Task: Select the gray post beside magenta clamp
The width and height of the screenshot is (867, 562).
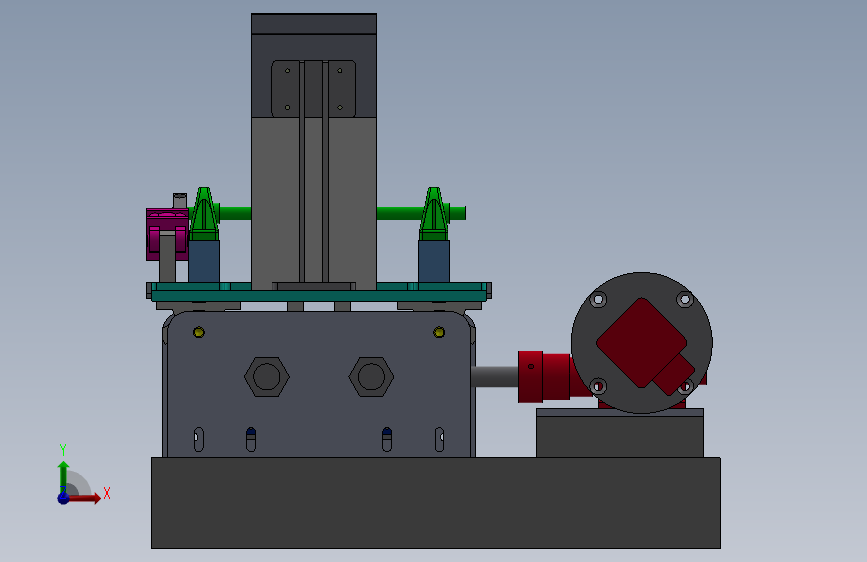Action: 168,257
